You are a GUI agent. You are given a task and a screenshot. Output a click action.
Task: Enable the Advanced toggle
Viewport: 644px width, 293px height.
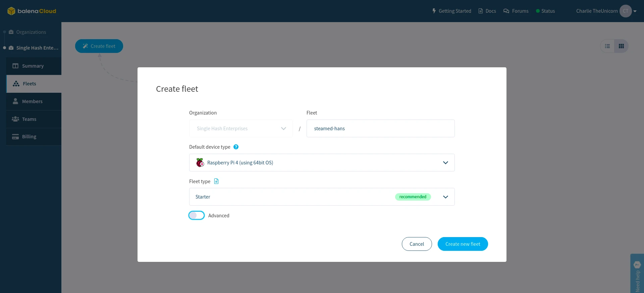[197, 215]
